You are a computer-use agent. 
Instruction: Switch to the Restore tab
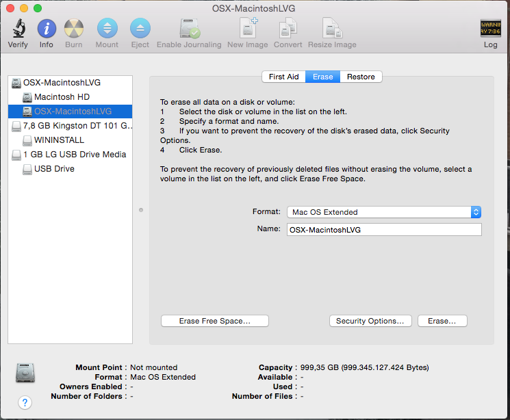[x=361, y=77]
